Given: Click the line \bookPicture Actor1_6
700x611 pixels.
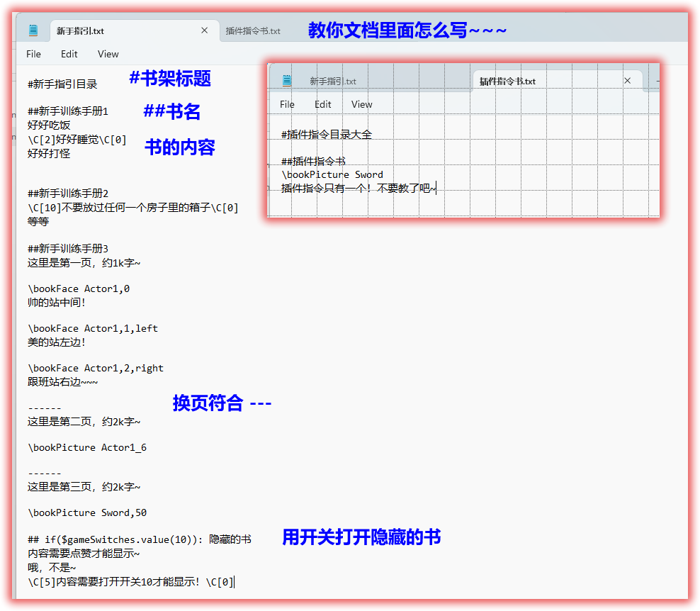Looking at the screenshot, I should 87,447.
